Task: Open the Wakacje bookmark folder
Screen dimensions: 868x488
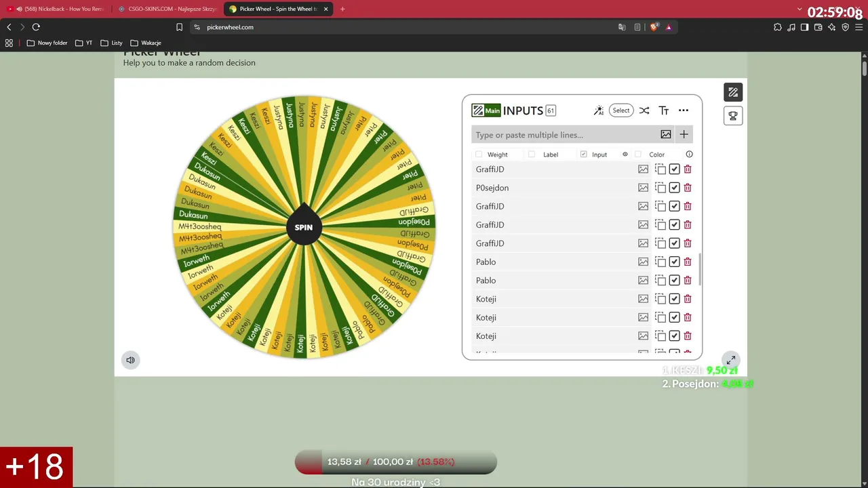Action: pos(146,43)
